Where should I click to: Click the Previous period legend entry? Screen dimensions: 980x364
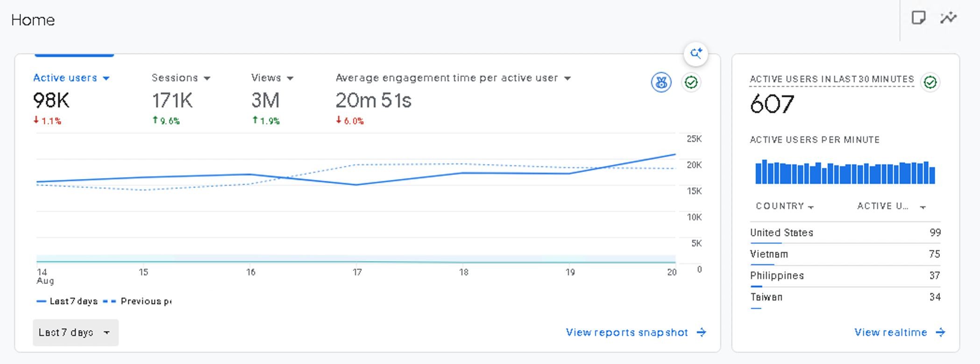tap(137, 301)
